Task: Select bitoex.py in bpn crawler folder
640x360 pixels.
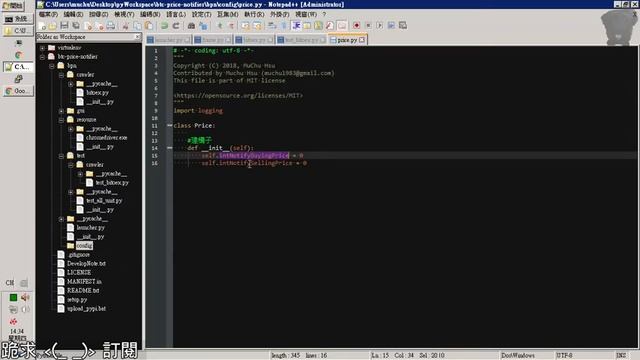Action: tap(97, 93)
